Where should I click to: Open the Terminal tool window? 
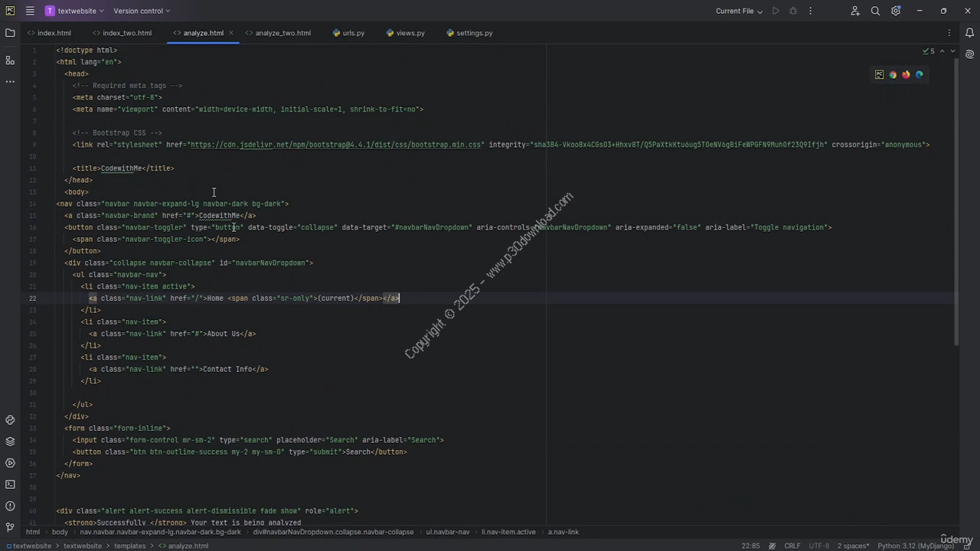pyautogui.click(x=10, y=484)
